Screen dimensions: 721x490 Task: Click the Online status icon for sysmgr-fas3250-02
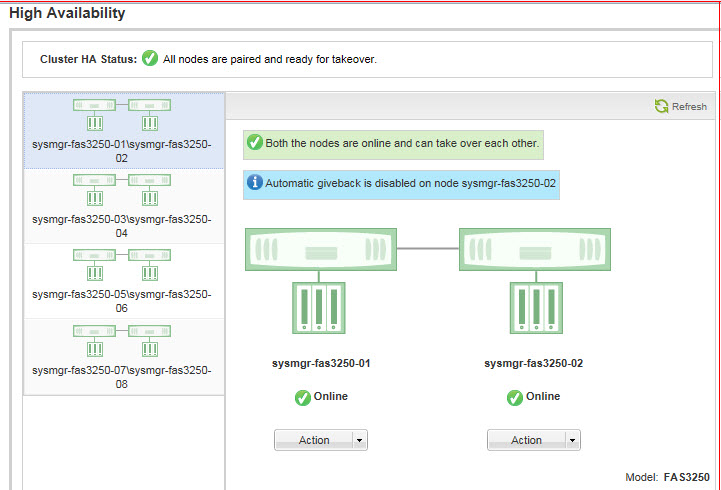tap(515, 397)
